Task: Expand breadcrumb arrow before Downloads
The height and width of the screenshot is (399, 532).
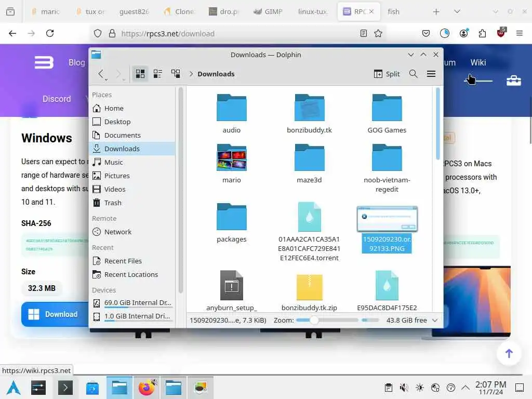Action: (191, 74)
